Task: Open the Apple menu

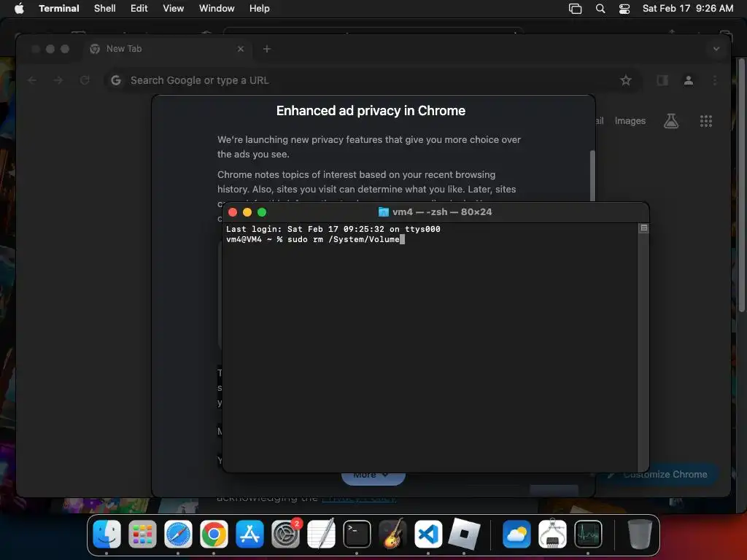Action: 19,8
